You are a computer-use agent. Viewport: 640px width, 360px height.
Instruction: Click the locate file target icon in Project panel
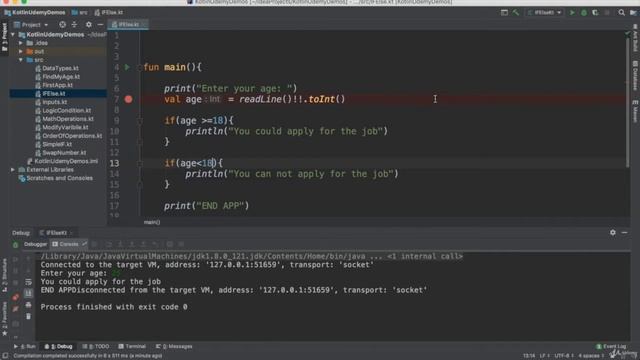pos(62,24)
